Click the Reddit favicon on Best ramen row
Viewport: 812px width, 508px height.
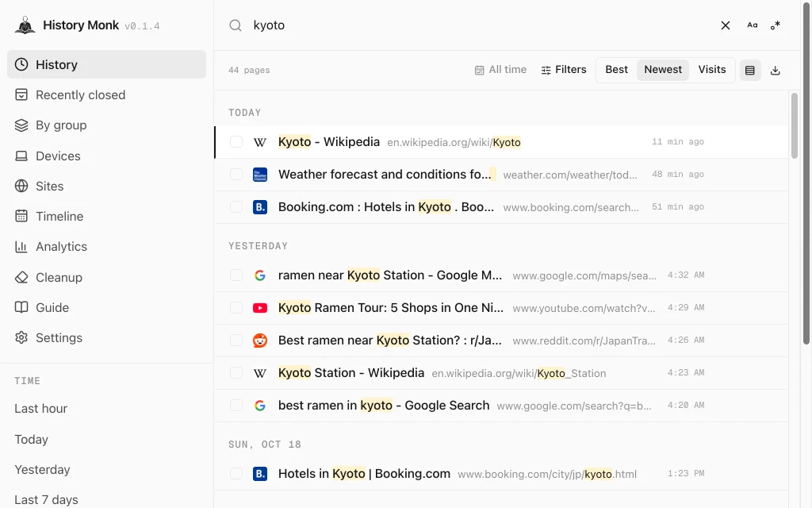[x=260, y=341]
